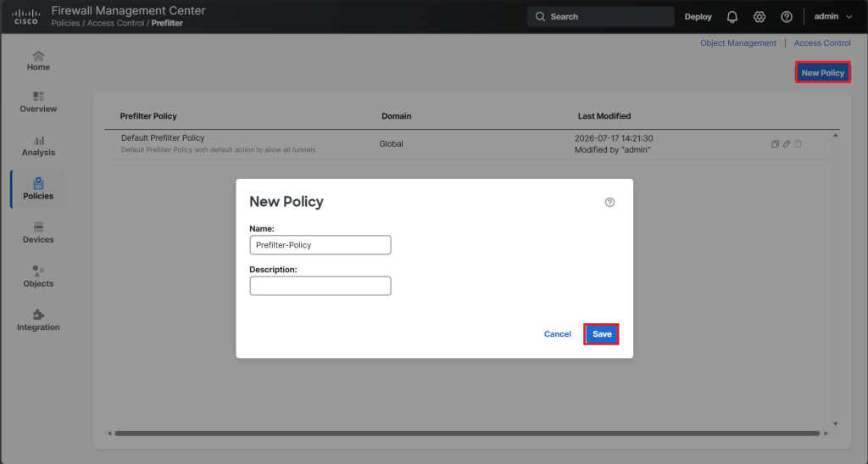Open the settings gear menu

[x=759, y=17]
